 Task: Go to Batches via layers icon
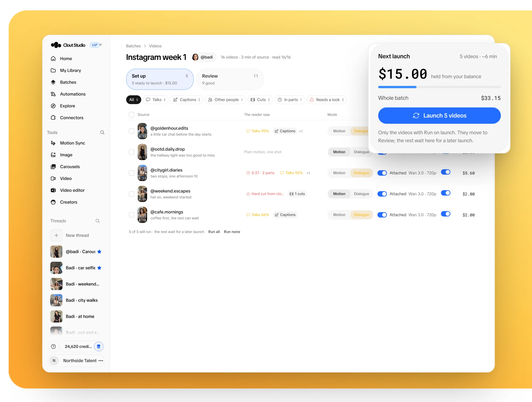(x=53, y=82)
